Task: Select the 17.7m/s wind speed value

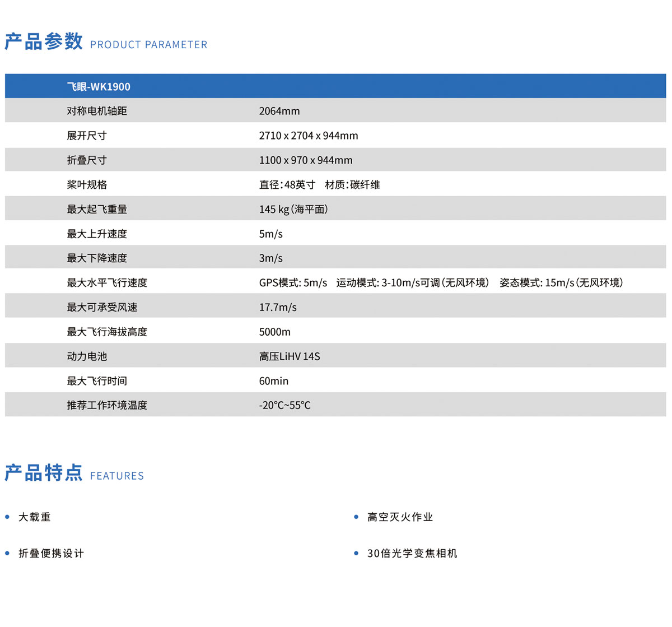Action: [x=278, y=308]
